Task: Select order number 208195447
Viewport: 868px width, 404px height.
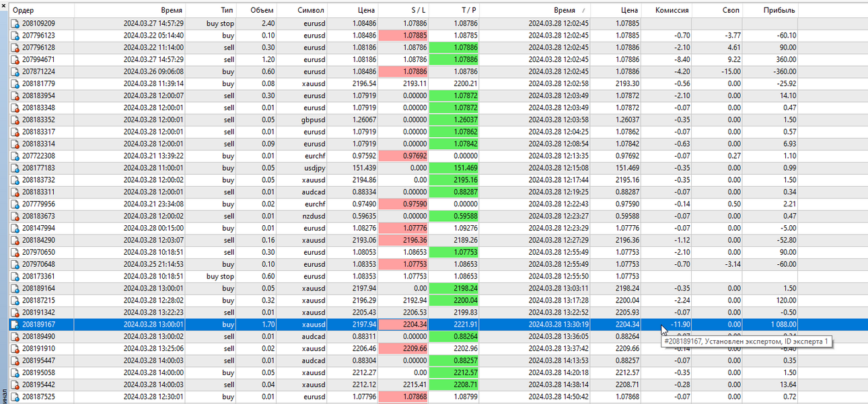Action: 39,361
